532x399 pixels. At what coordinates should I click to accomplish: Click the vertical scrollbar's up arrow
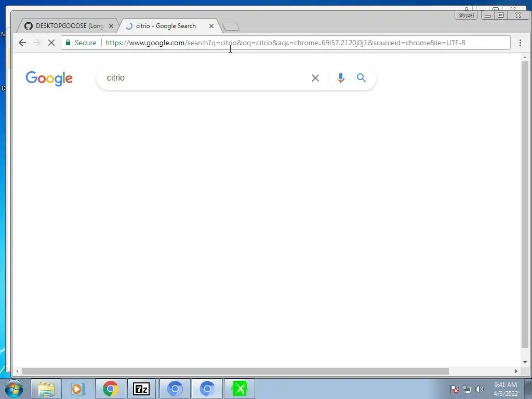click(525, 58)
